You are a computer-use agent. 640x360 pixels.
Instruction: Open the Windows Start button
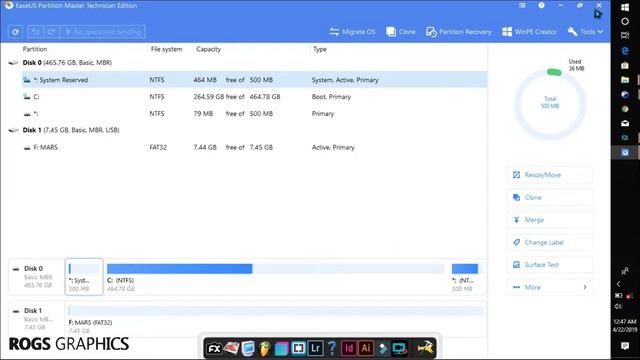625,7
